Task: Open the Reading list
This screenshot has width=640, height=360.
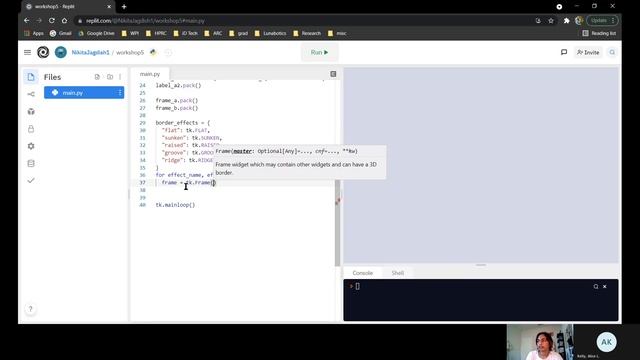Action: click(x=599, y=33)
